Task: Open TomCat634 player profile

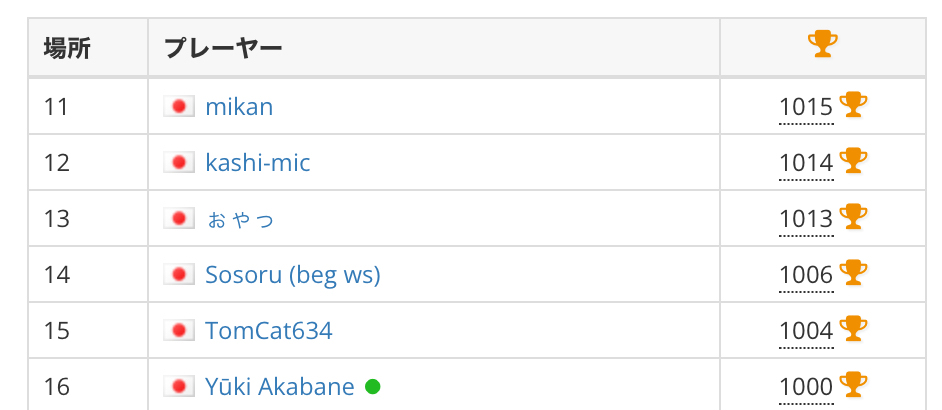Action: click(x=269, y=331)
